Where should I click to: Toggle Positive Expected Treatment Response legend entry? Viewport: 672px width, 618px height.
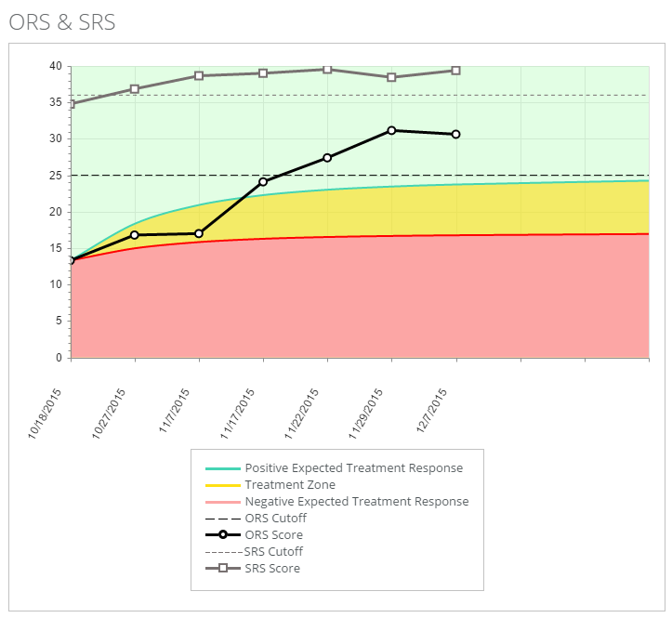(x=353, y=468)
